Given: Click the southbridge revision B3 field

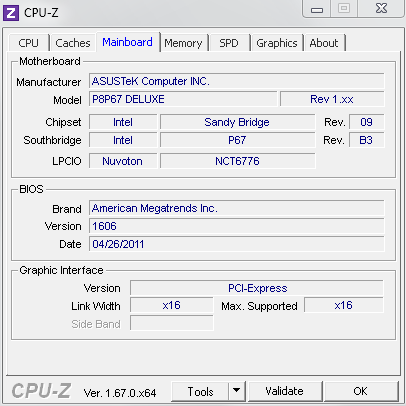Looking at the screenshot, I should 366,140.
